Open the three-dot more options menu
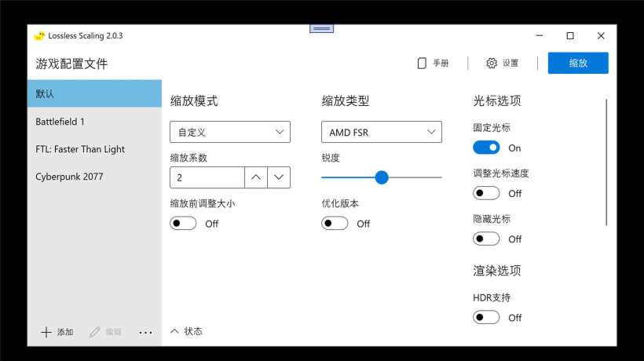This screenshot has width=644, height=361. point(145,332)
